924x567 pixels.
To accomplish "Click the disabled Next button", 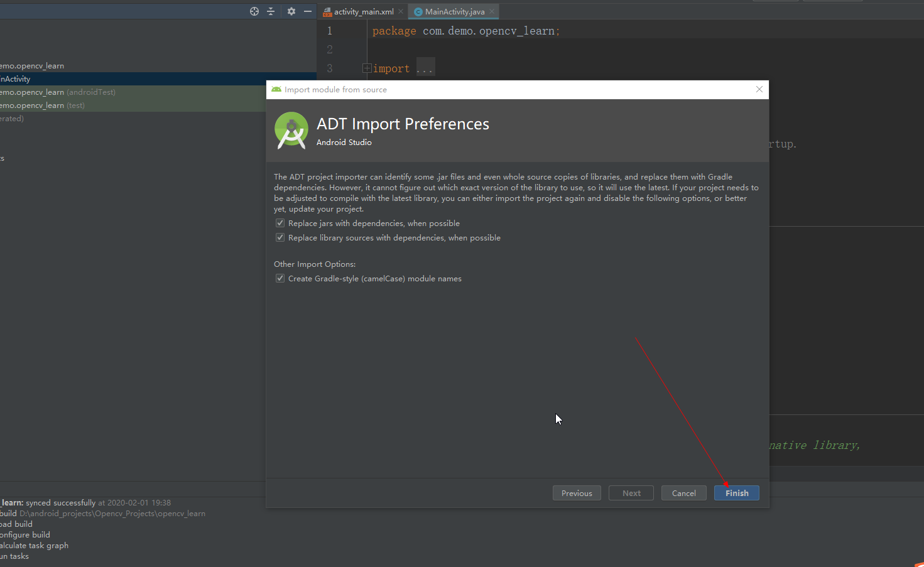I will pyautogui.click(x=631, y=493).
